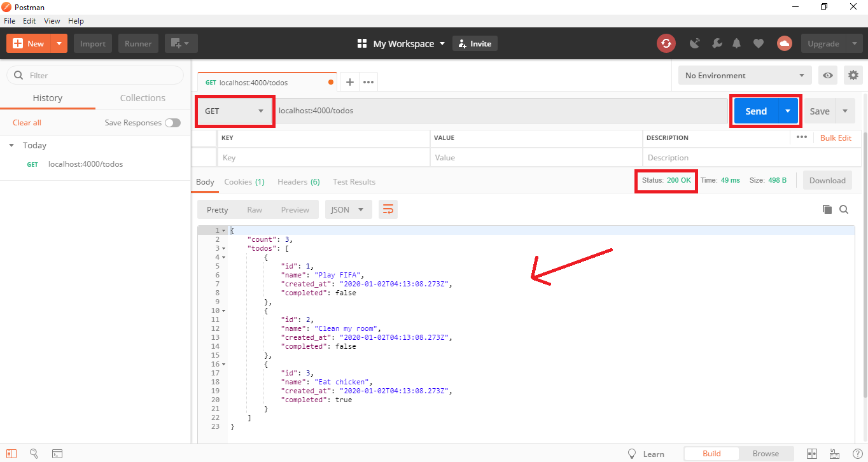This screenshot has width=868, height=462.
Task: Open notifications bell
Action: 737,43
